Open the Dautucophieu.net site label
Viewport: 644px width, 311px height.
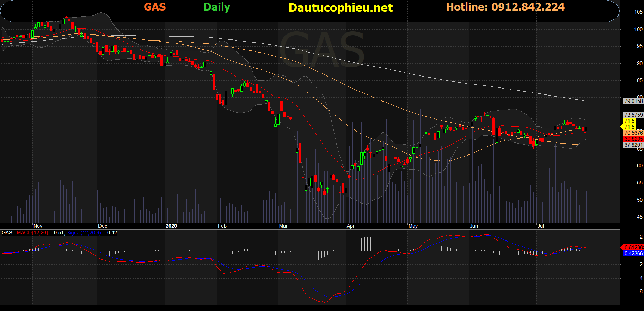click(x=341, y=7)
